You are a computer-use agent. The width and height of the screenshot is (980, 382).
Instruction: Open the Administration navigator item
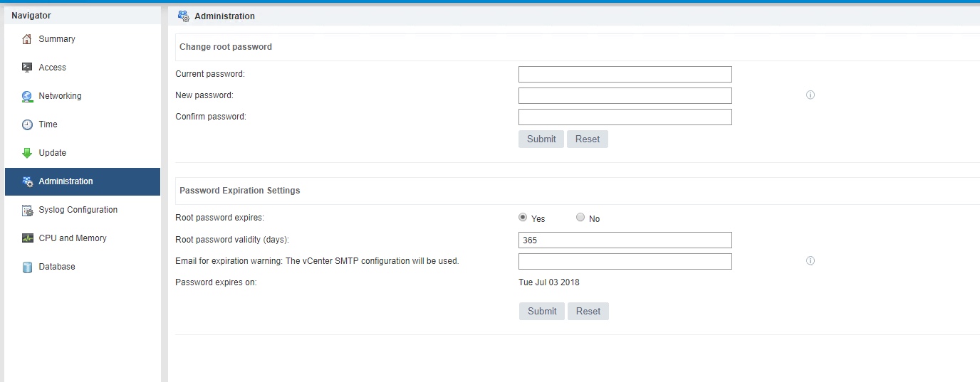(x=66, y=181)
